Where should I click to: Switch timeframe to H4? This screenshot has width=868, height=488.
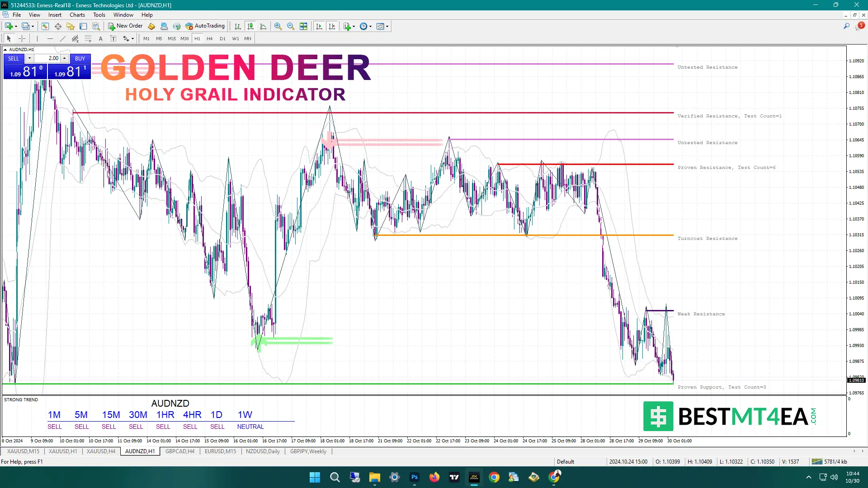(x=209, y=38)
